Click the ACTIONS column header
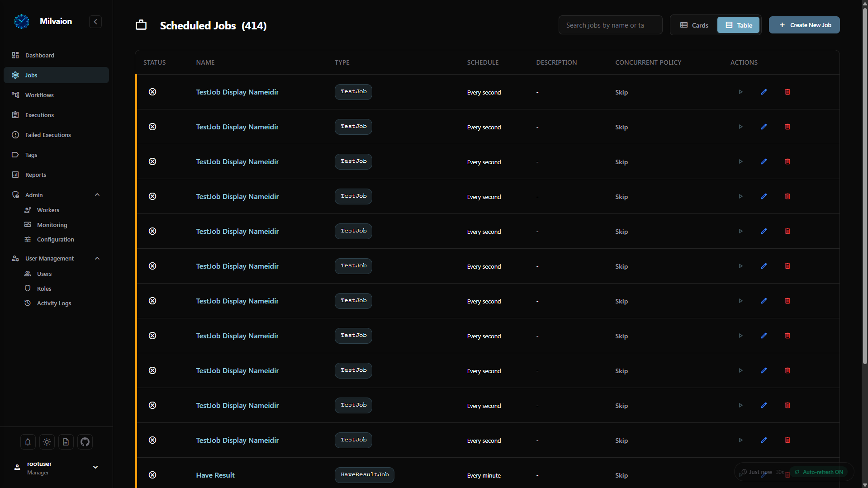The height and width of the screenshot is (488, 868). [744, 62]
